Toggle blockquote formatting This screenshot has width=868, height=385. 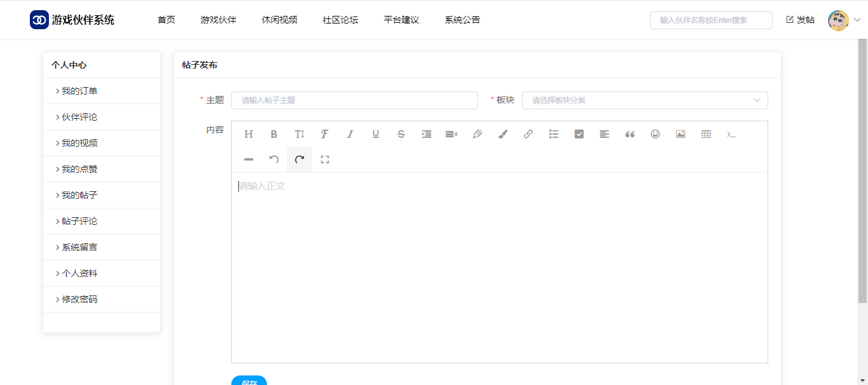[630, 134]
